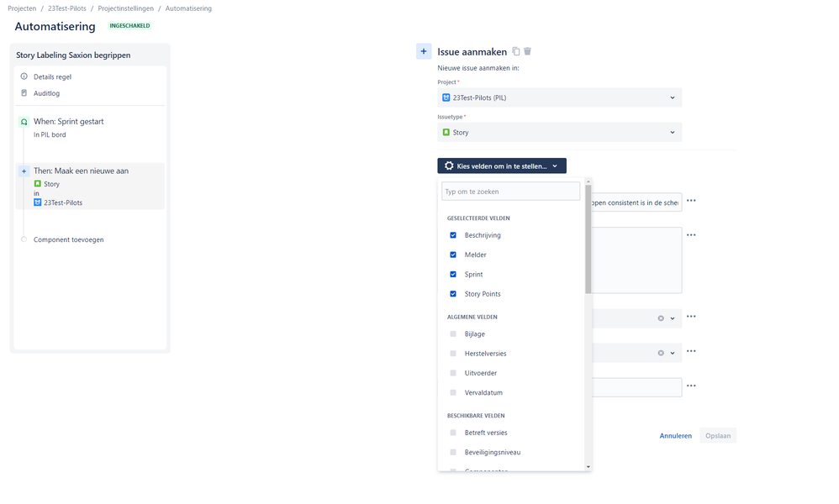
Task: Go to Automatisering breadcrumb
Action: pyautogui.click(x=188, y=8)
